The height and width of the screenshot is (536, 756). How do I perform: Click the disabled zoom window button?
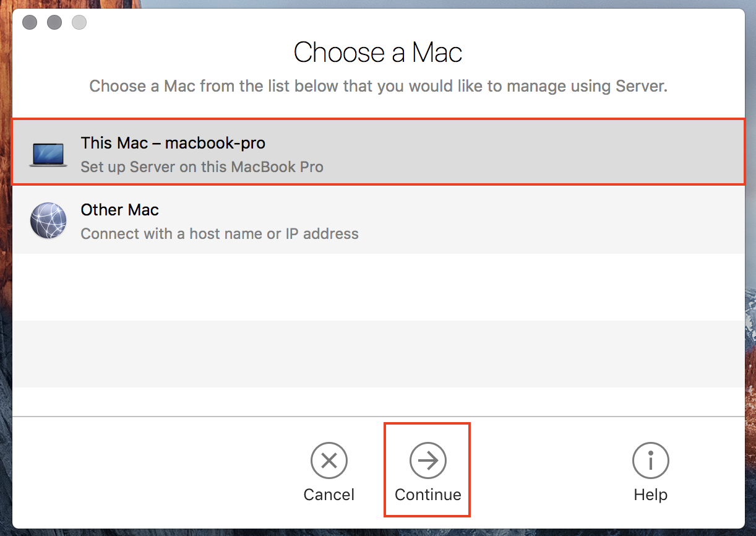pos(79,23)
